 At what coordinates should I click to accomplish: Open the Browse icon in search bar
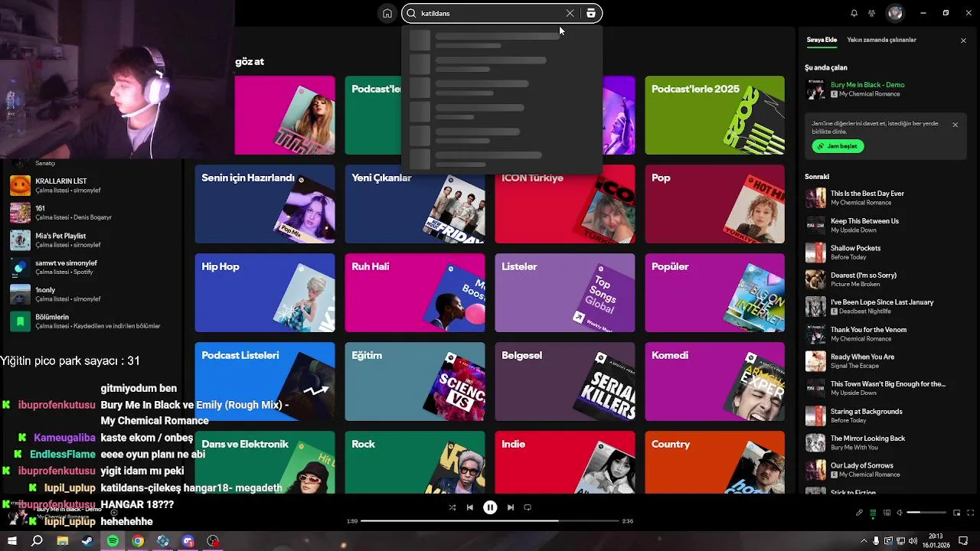pos(591,13)
